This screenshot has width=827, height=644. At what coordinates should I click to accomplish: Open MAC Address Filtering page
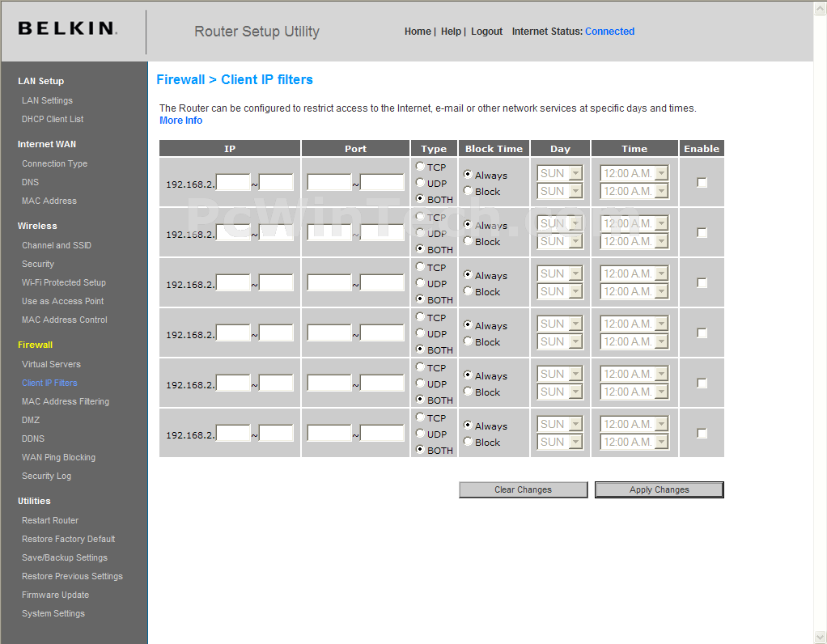pyautogui.click(x=66, y=401)
